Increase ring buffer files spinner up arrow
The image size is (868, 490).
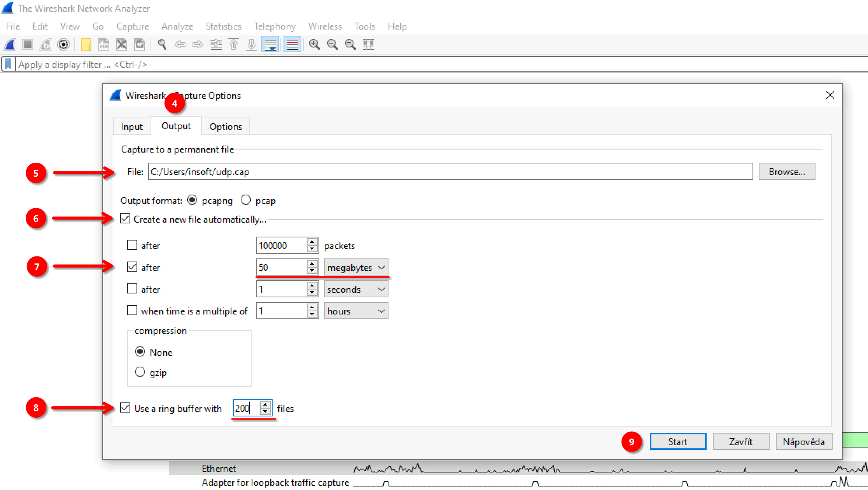(x=265, y=404)
